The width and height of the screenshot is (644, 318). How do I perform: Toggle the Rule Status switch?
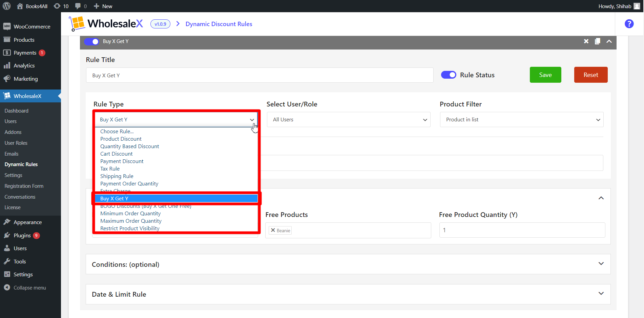449,75
